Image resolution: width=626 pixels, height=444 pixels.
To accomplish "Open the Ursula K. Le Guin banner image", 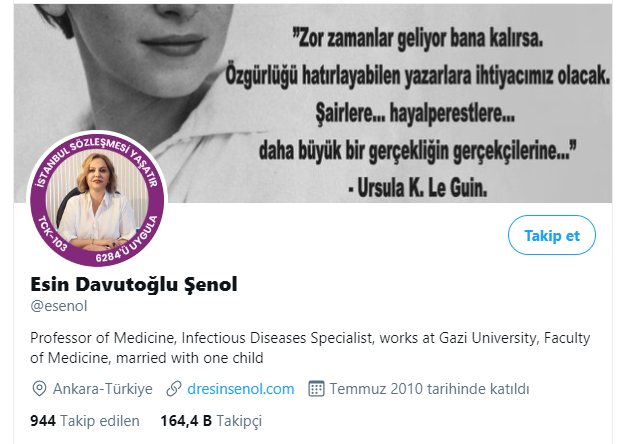I will pos(313,103).
